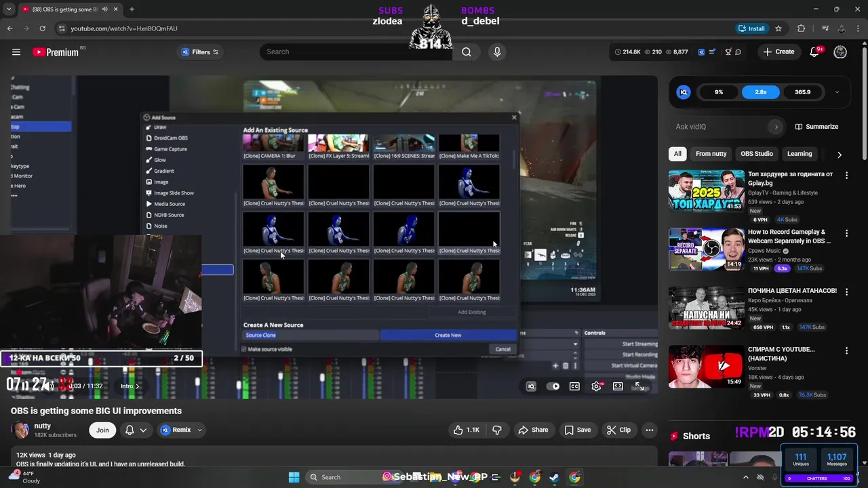Open the account avatar menu
Screen dimensions: 868x488
coord(840,52)
